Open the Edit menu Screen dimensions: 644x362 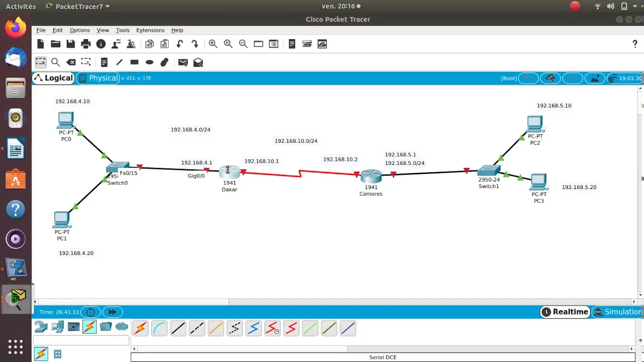57,30
